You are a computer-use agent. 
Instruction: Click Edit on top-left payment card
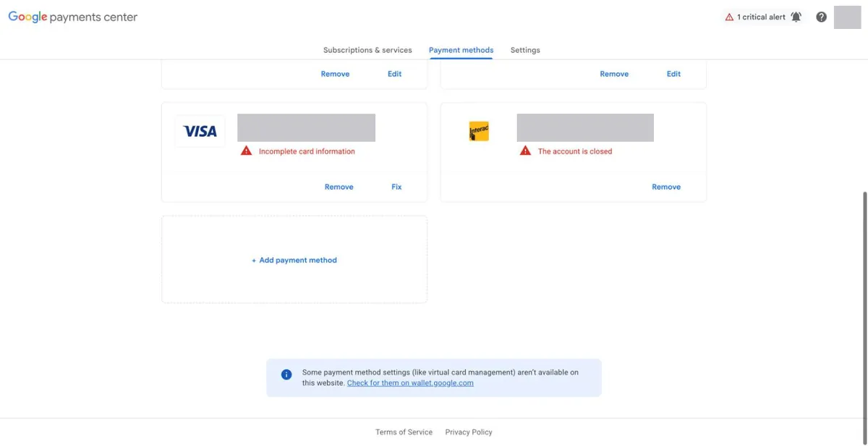pos(394,74)
